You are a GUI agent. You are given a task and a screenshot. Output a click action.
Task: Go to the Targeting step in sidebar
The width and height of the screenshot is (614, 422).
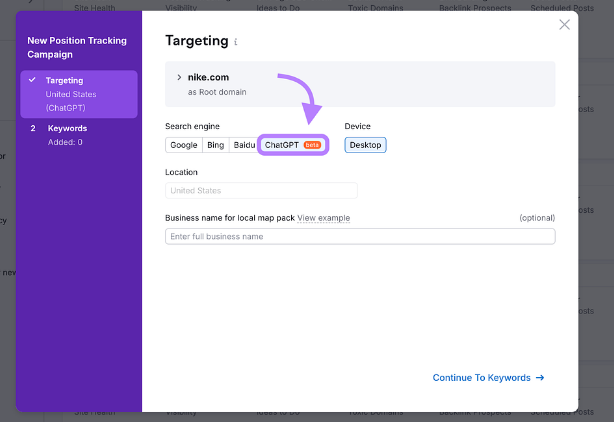tap(79, 94)
